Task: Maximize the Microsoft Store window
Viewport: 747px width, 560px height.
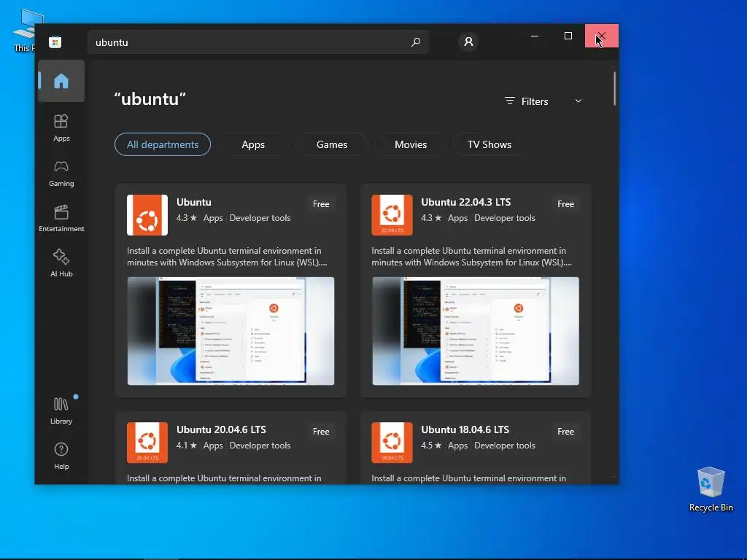Action: (x=568, y=36)
